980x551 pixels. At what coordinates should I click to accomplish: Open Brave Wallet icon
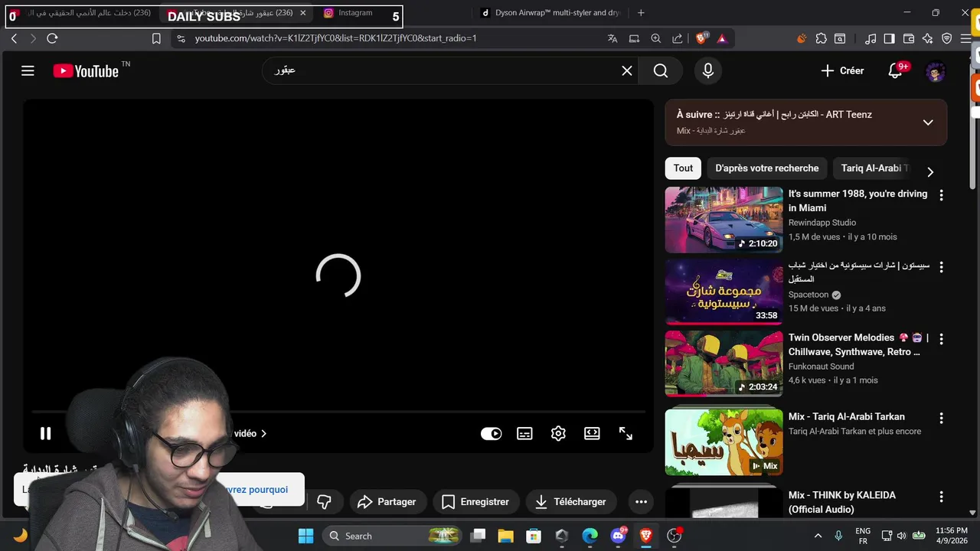pos(909,38)
